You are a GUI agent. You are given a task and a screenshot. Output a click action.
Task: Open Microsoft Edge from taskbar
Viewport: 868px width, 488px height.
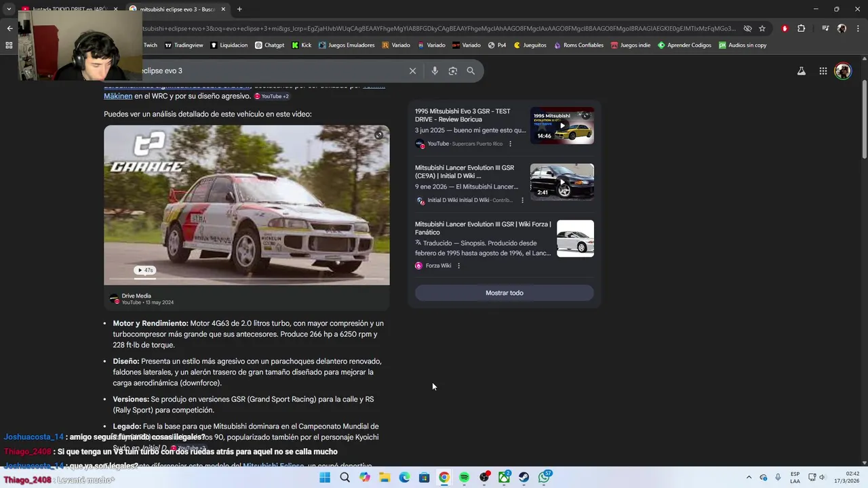404,477
